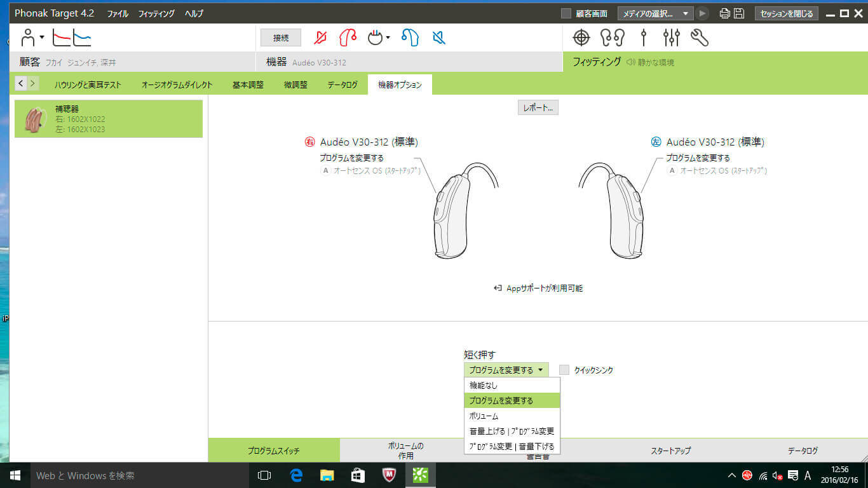Click the セッションを閉じる button

pyautogui.click(x=786, y=13)
